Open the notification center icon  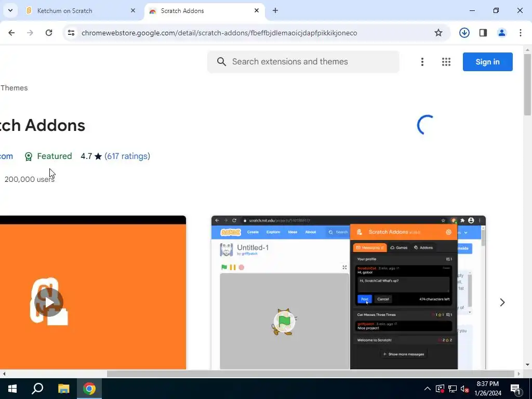click(x=516, y=389)
